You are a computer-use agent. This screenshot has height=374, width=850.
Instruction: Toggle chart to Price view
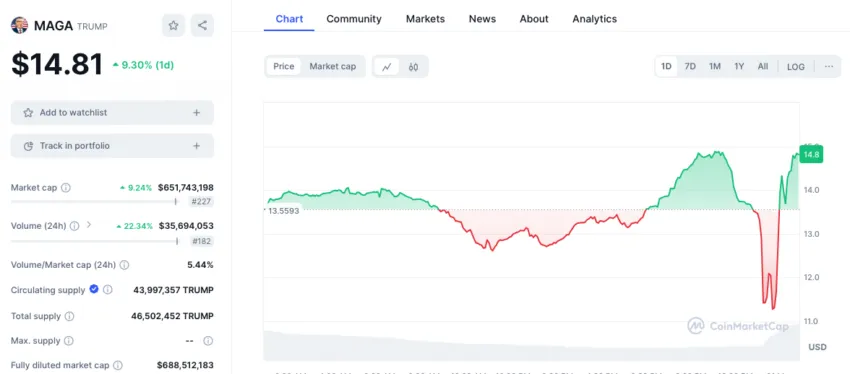(x=284, y=67)
